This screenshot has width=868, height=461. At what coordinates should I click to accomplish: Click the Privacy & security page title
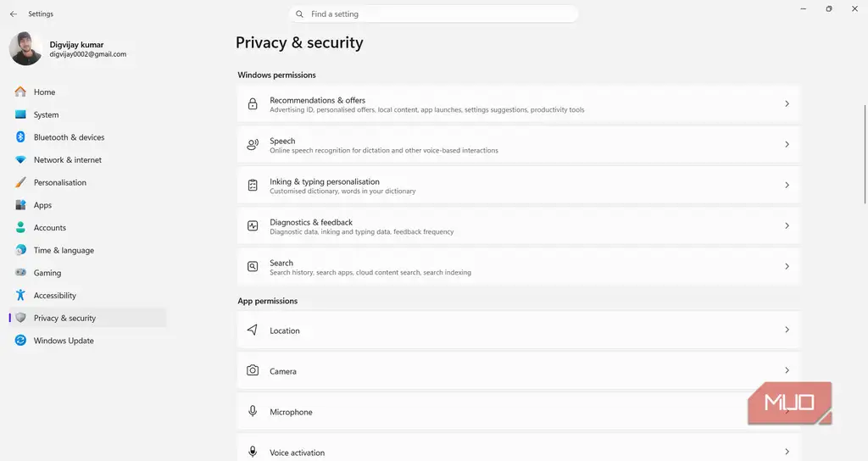tap(299, 42)
